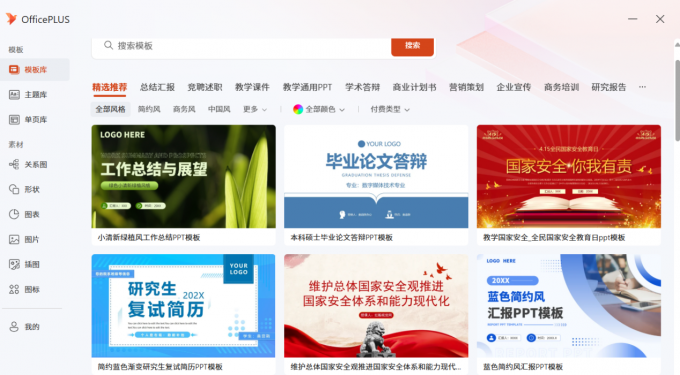Switch to the 教学通用PPT tab
The height and width of the screenshot is (375, 680).
[307, 87]
